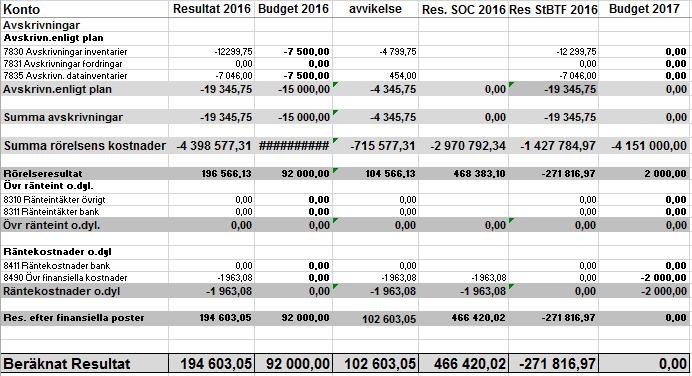Select Res. efter finansiella poster Res. SOC 466 420,02
The height and width of the screenshot is (376, 692).
478,318
